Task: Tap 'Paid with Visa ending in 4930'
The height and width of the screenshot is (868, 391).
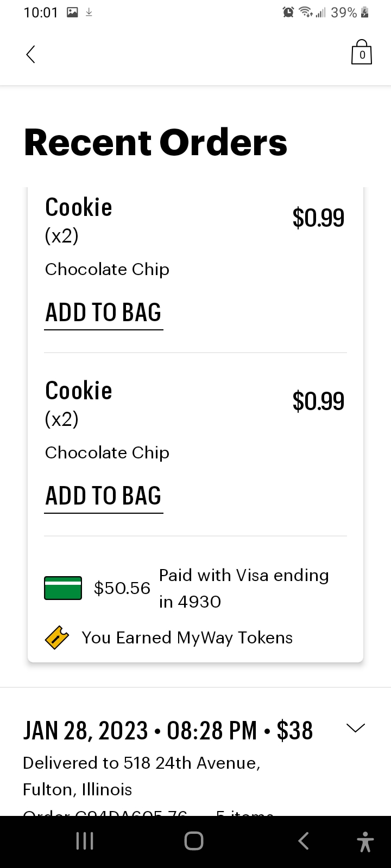Action: 243,588
